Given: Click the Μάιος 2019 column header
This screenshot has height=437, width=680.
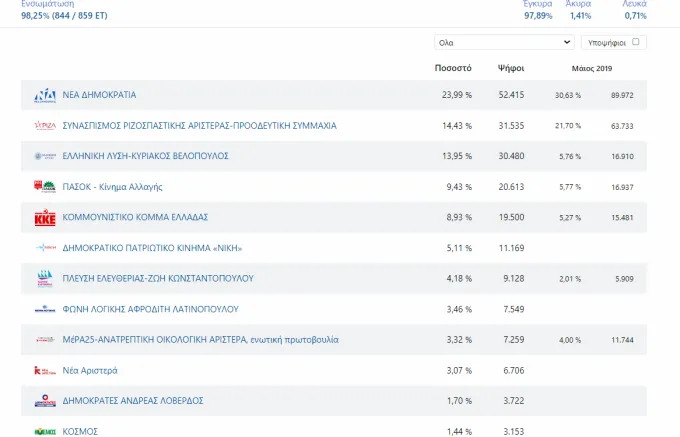Looking at the screenshot, I should pyautogui.click(x=592, y=68).
